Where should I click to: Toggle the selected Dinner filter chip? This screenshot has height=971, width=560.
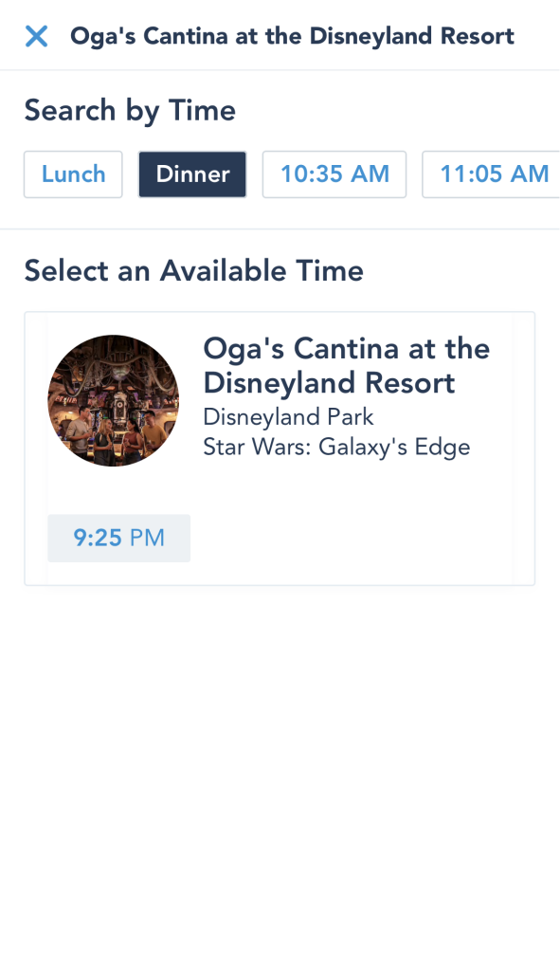pyautogui.click(x=192, y=174)
